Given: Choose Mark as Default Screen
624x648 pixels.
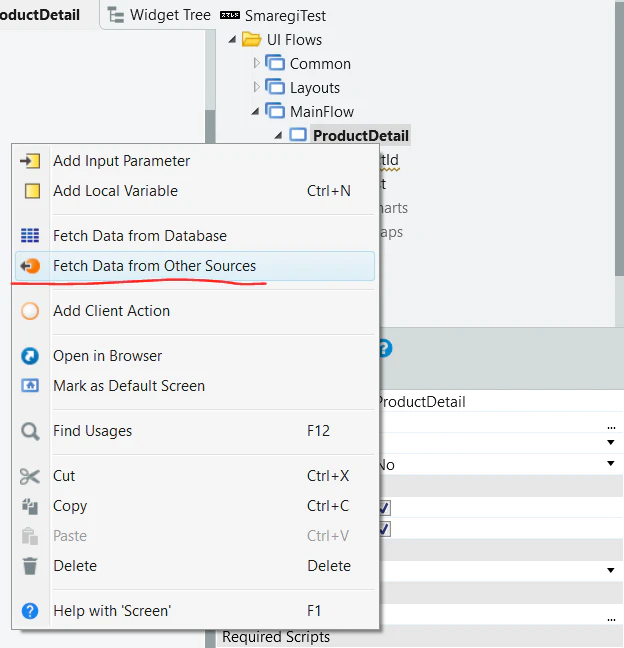Looking at the screenshot, I should pos(129,386).
